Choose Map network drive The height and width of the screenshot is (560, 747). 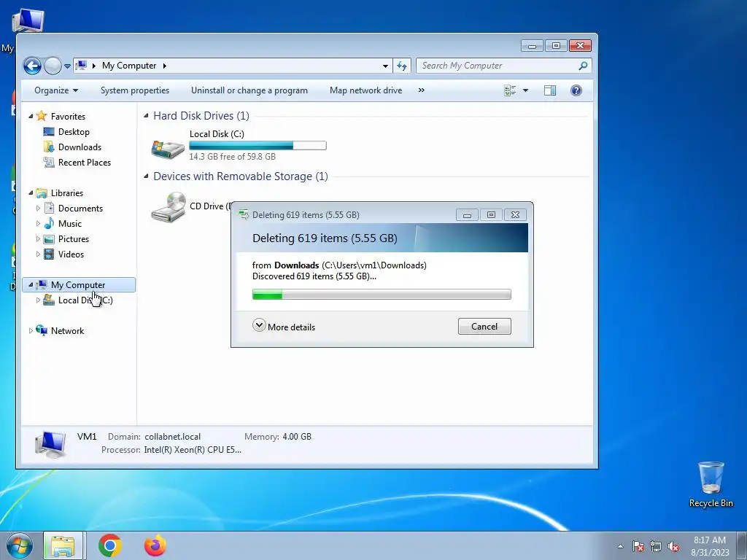click(x=366, y=90)
